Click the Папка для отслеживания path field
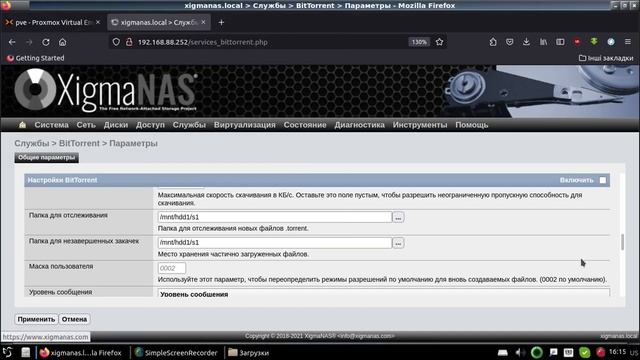 [275, 217]
